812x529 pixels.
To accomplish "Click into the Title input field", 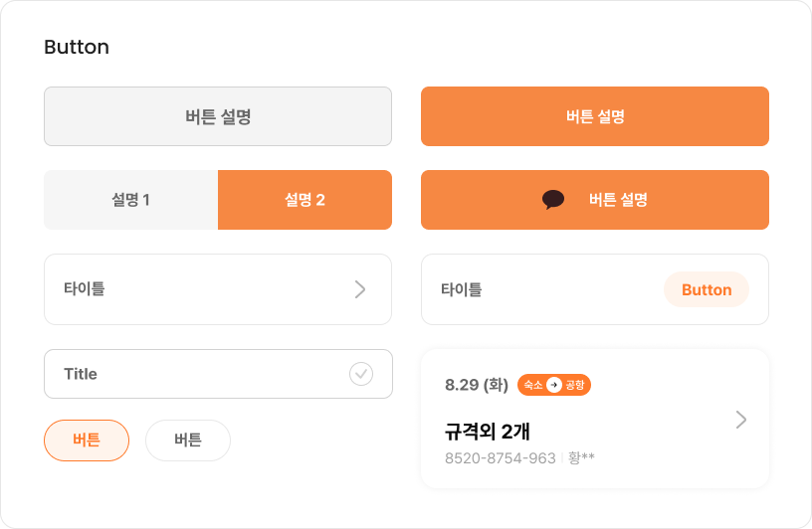I will point(189,374).
